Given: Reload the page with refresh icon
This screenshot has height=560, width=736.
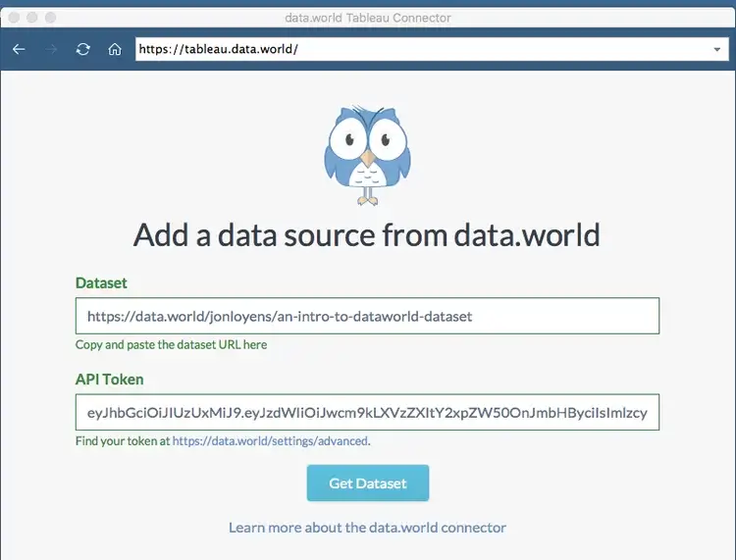Looking at the screenshot, I should click(x=83, y=49).
